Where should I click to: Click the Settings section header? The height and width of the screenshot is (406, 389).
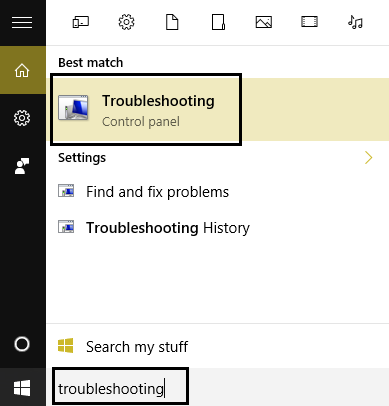(x=82, y=158)
